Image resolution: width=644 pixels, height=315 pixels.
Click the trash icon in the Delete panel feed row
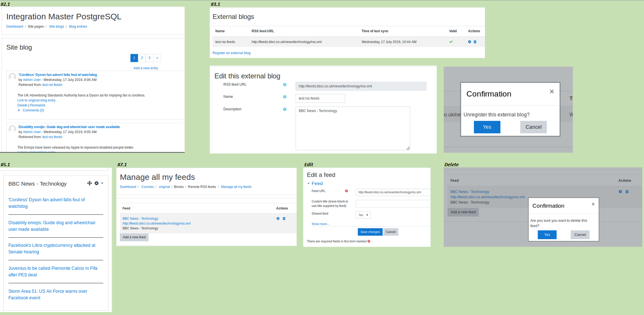[627, 192]
